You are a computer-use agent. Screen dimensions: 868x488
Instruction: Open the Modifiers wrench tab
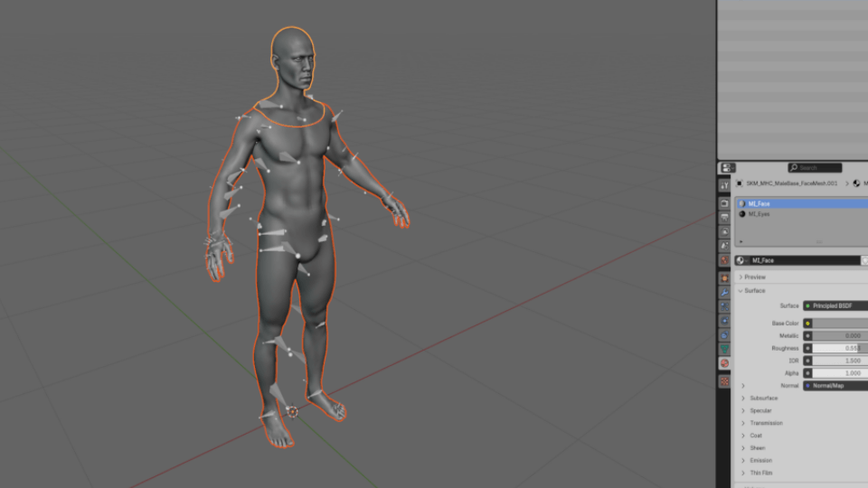coord(724,293)
